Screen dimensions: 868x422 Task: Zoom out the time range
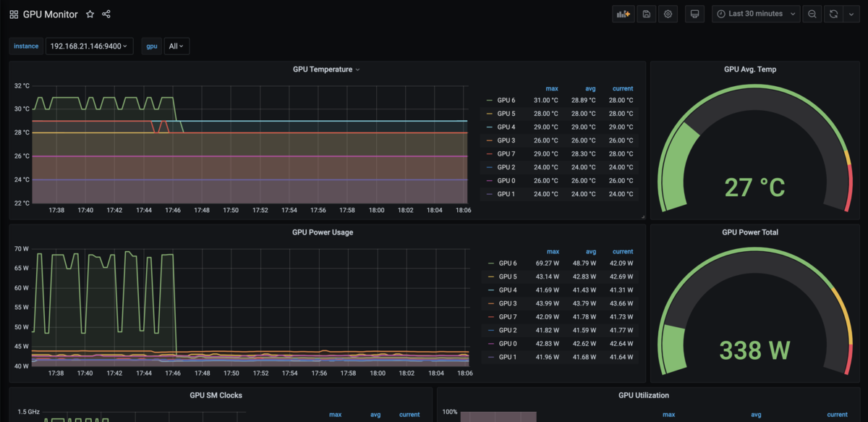pos(812,14)
